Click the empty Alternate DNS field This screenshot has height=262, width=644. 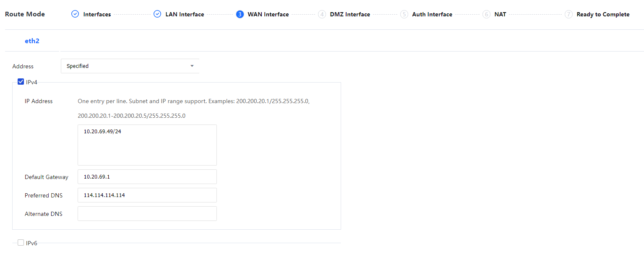[147, 214]
